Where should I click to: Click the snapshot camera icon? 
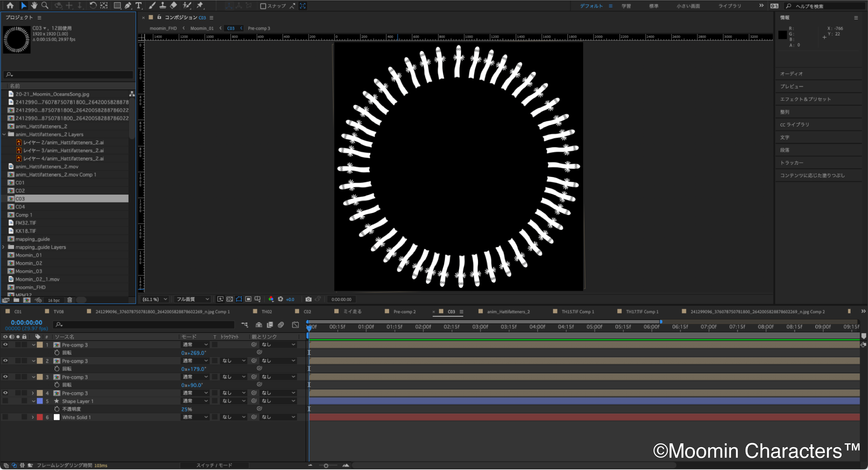coord(308,299)
